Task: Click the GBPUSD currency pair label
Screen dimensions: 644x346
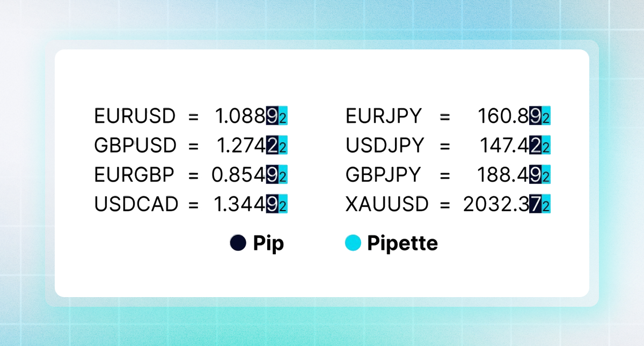Action: pyautogui.click(x=135, y=146)
